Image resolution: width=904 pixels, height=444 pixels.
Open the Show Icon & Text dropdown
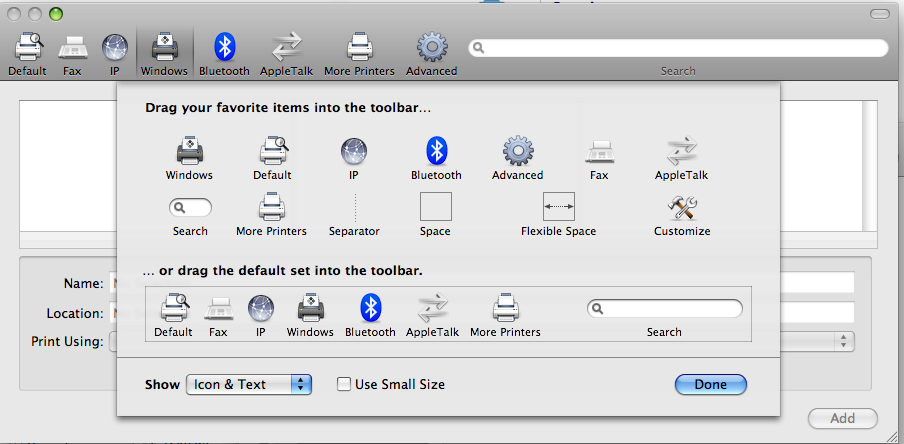click(x=249, y=385)
